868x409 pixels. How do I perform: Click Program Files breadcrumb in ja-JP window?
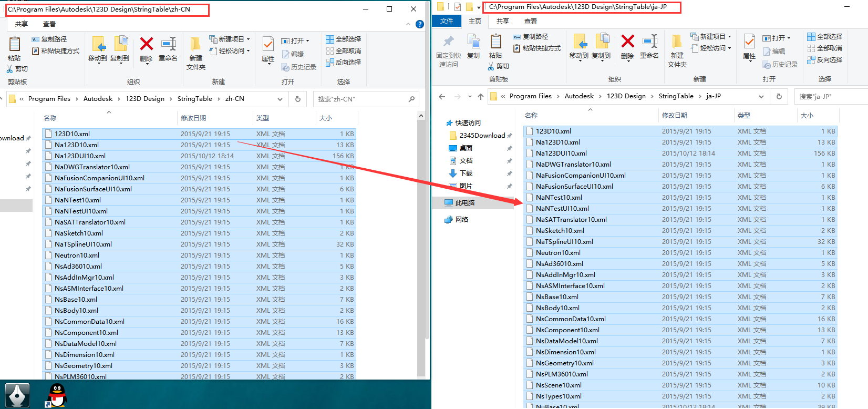click(x=531, y=96)
